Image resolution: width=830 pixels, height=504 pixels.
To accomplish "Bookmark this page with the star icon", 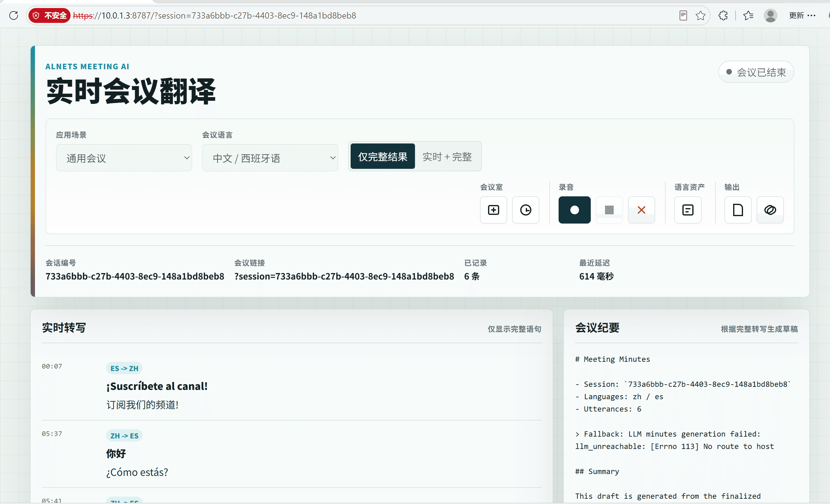I will point(701,15).
